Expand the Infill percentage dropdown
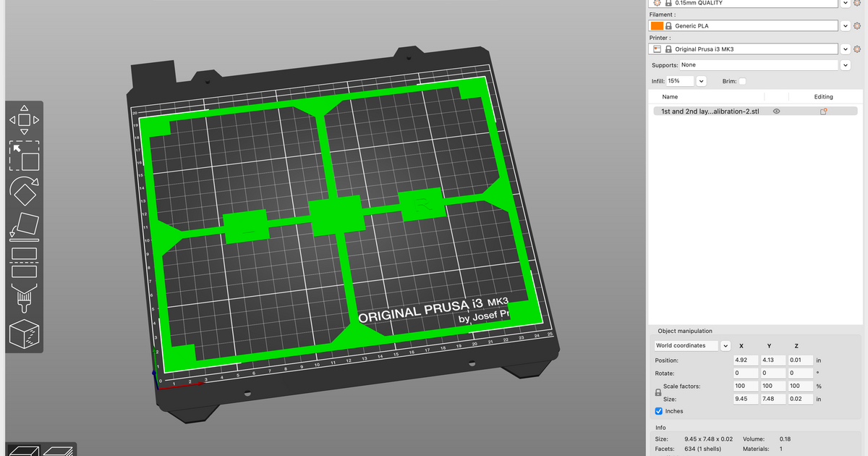 (701, 81)
